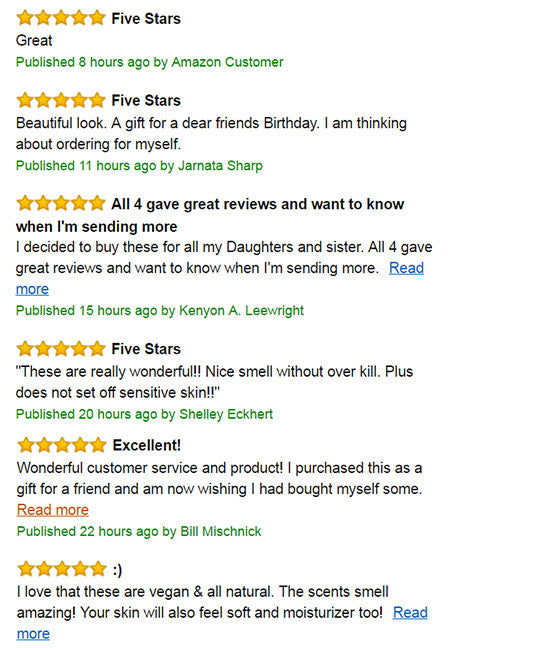Click the stars above Jarnata Sharp's review
The width and height of the screenshot is (555, 648).
tap(61, 100)
